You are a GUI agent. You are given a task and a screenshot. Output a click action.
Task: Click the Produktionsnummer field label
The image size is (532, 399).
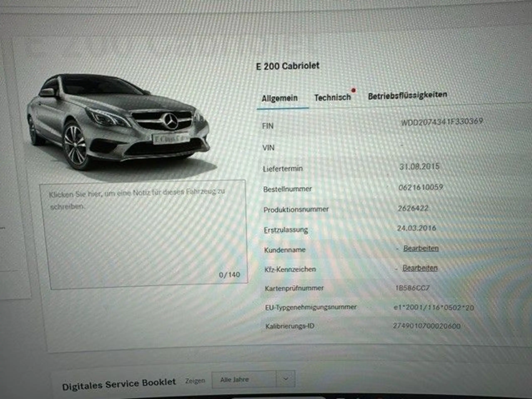point(296,210)
